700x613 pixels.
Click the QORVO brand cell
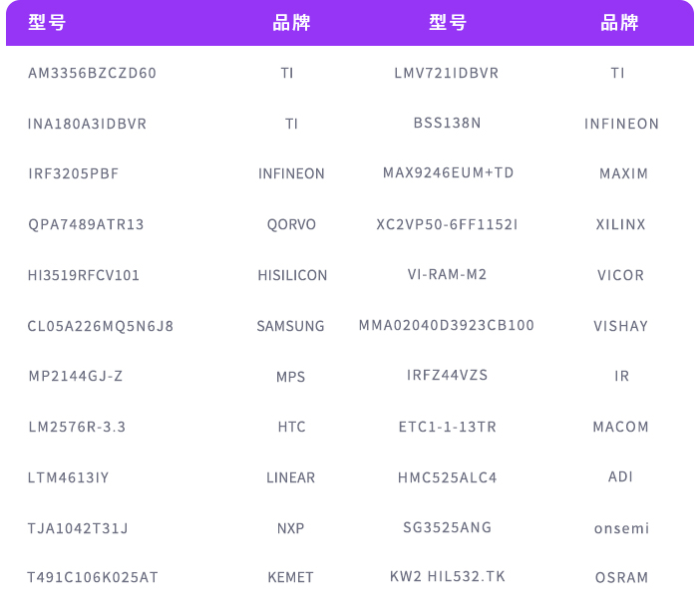(291, 225)
